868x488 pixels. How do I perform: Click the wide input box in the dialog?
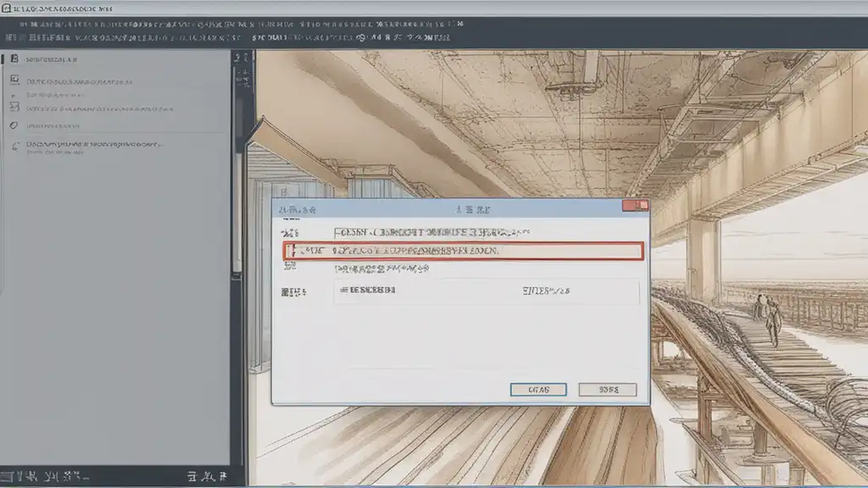click(486, 292)
